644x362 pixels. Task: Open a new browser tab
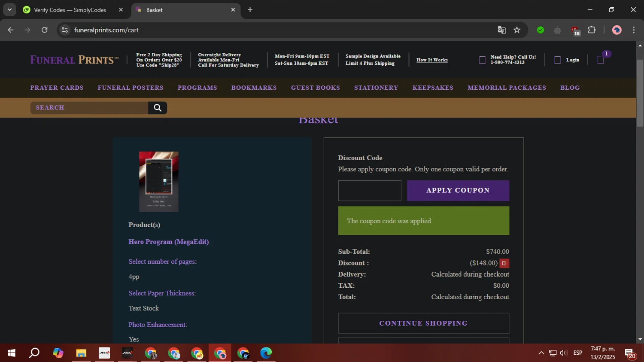(250, 10)
